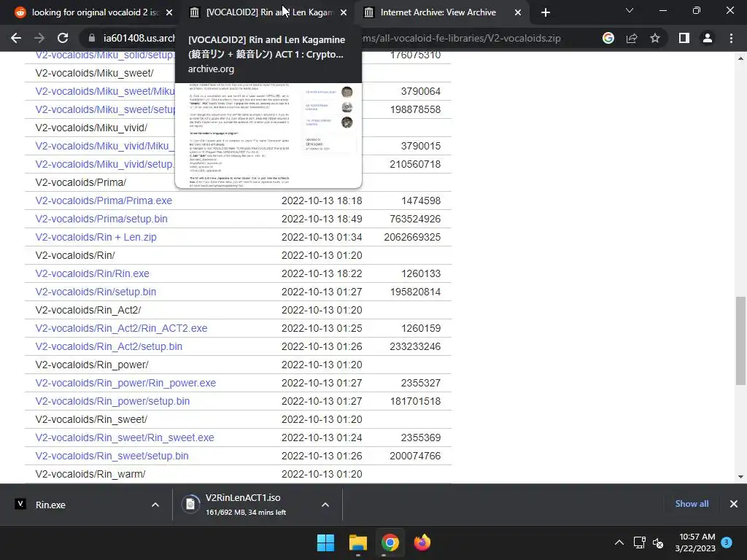Click the Chrome taskbar icon
The width and height of the screenshot is (747, 560).
390,542
